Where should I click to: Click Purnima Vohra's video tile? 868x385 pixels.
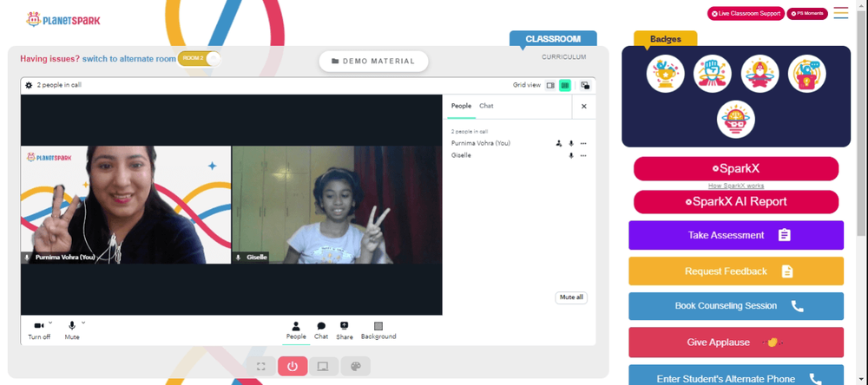(x=126, y=205)
